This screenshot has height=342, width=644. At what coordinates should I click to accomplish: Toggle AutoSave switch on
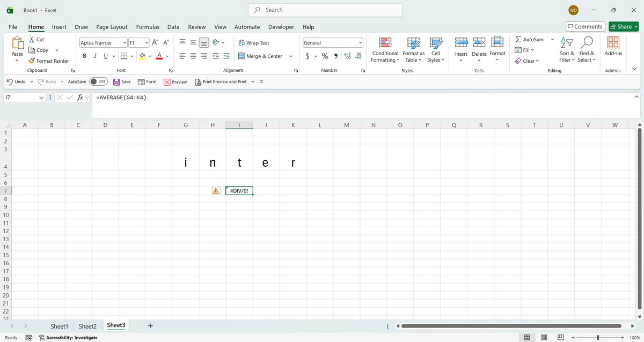[x=98, y=81]
